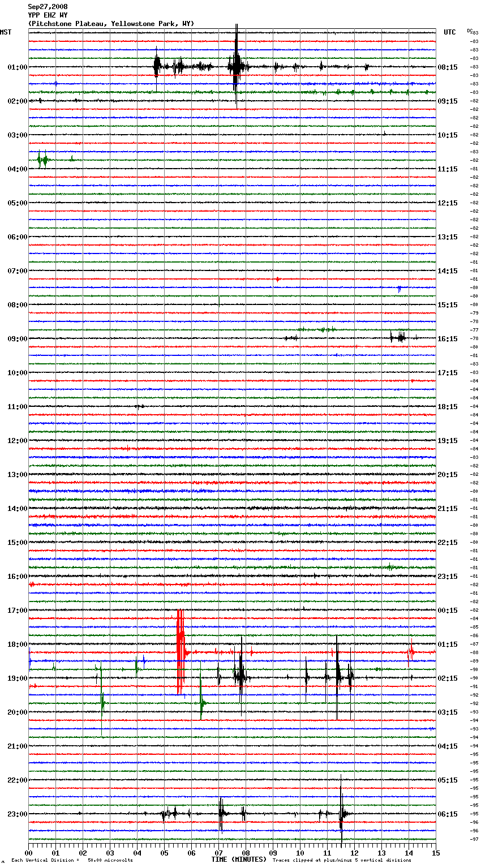Click the Pitchstone Plateau, Yellowstone Park location title

click(x=111, y=24)
